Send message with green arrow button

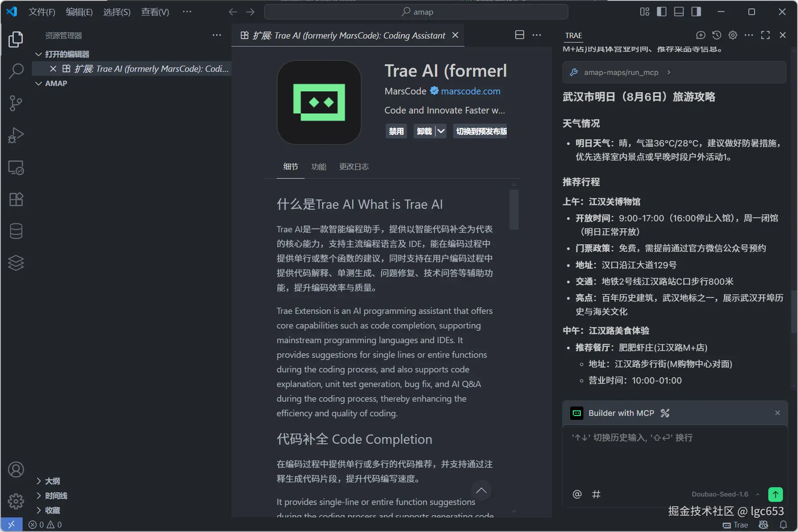pyautogui.click(x=775, y=494)
